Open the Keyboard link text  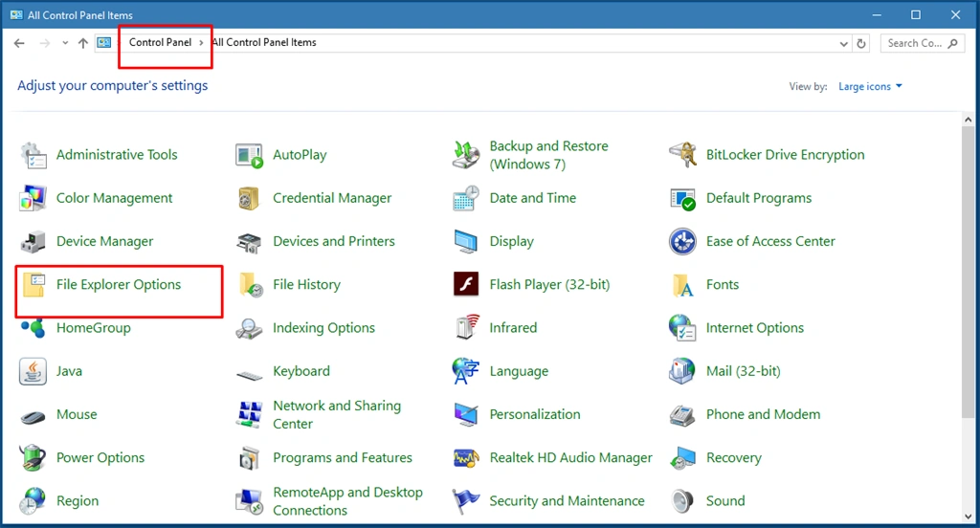click(x=301, y=371)
